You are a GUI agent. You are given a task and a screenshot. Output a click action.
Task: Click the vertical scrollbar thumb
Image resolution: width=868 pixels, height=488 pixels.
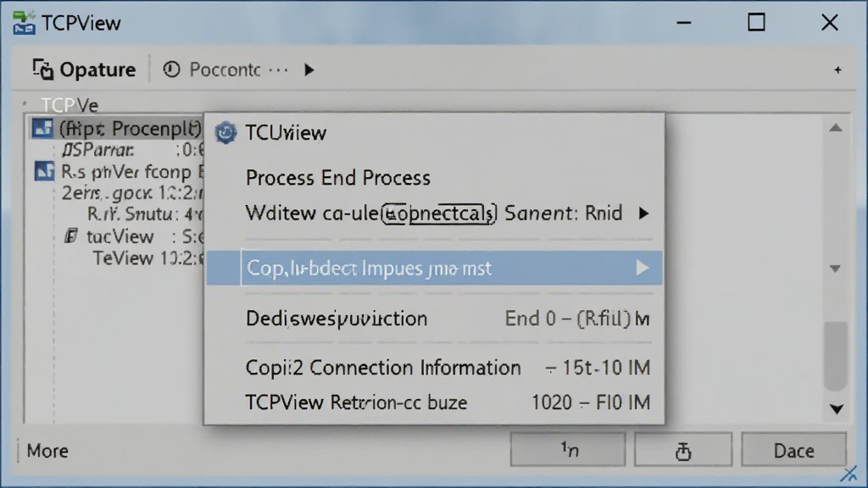[x=836, y=355]
